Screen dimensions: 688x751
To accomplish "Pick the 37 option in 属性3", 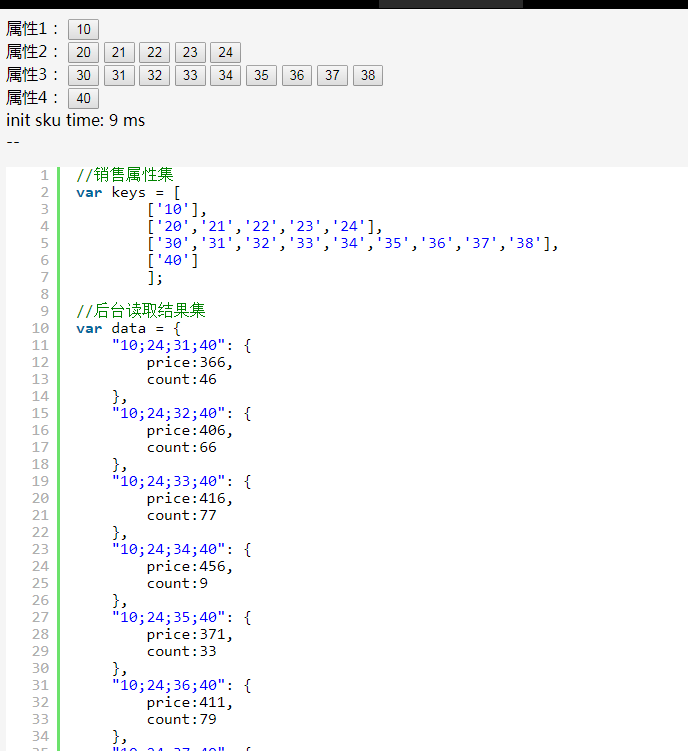I will (x=332, y=75).
